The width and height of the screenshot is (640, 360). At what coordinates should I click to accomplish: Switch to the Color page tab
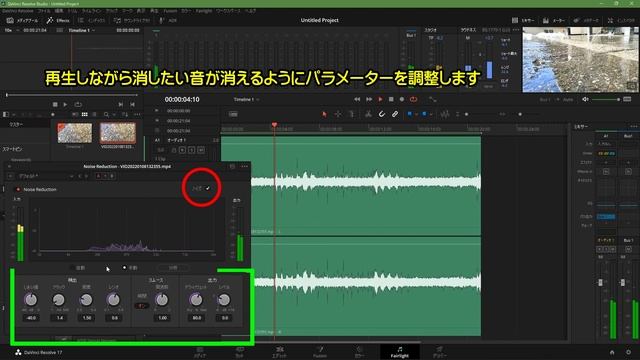point(359,352)
